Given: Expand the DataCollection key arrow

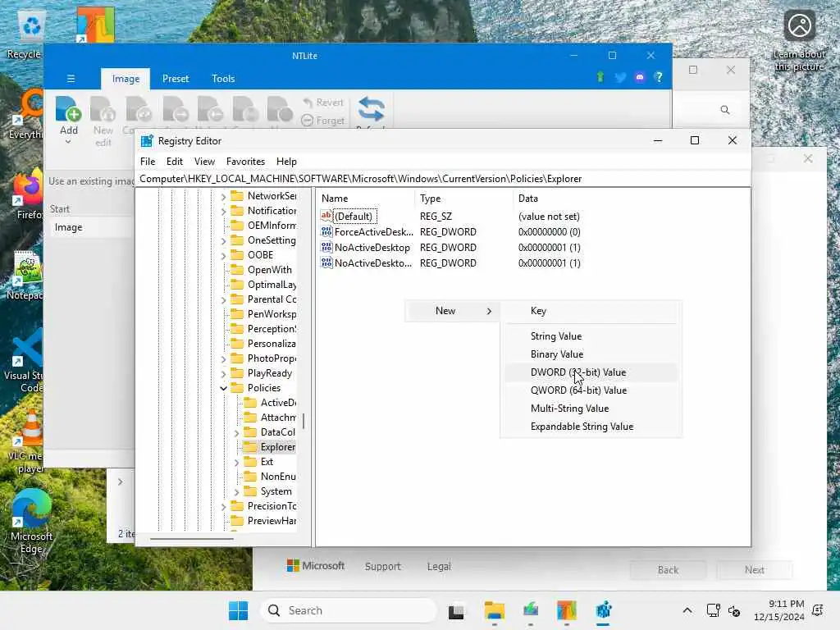Looking at the screenshot, I should (237, 432).
